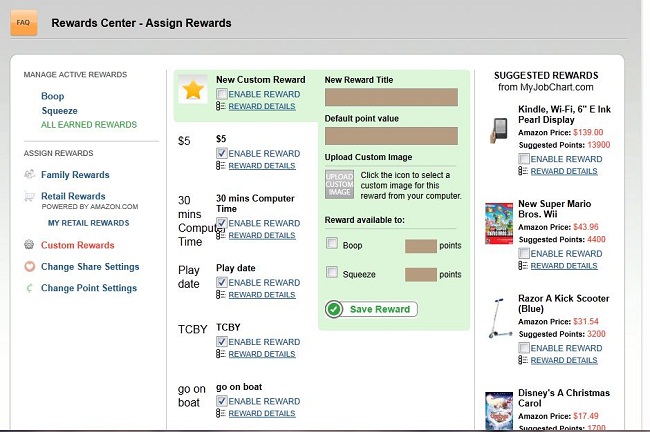
Task: Go to Change Point Settings
Action: click(89, 288)
